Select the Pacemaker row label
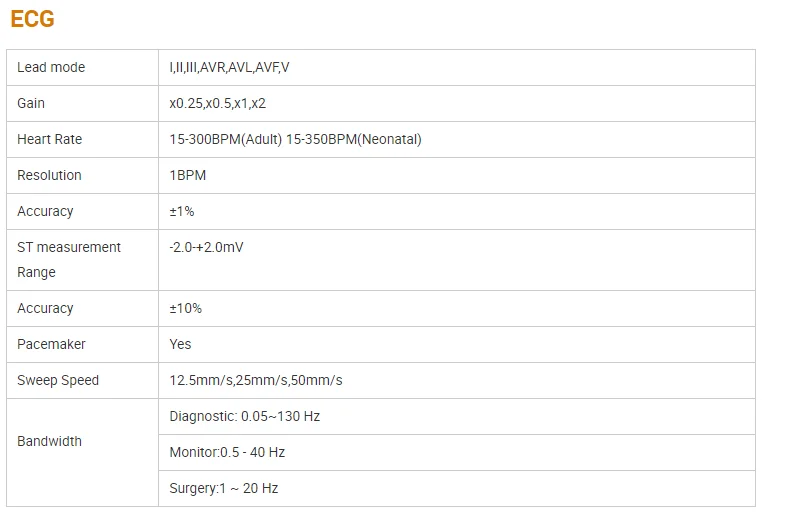 pyautogui.click(x=51, y=345)
